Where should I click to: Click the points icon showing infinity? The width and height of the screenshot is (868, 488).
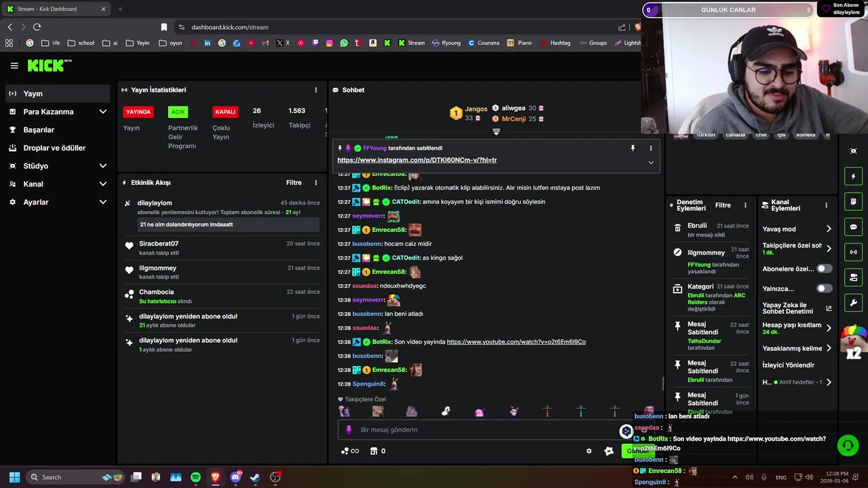point(350,451)
